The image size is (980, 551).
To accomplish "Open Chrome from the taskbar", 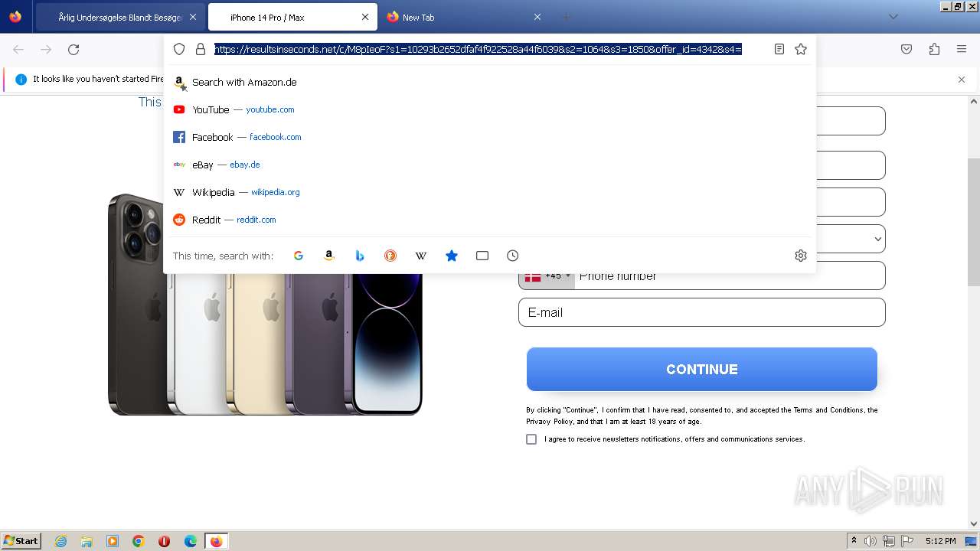I will point(138,541).
